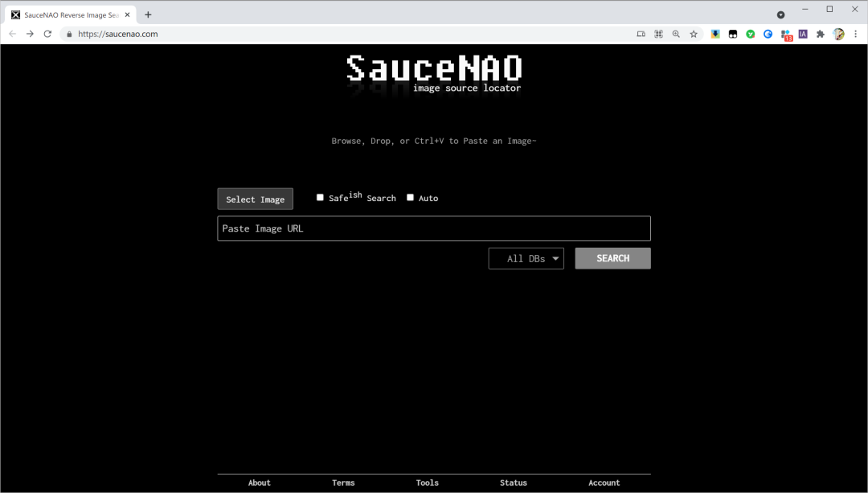Click the Select Image button
Screen dimensions: 868x493
[256, 199]
